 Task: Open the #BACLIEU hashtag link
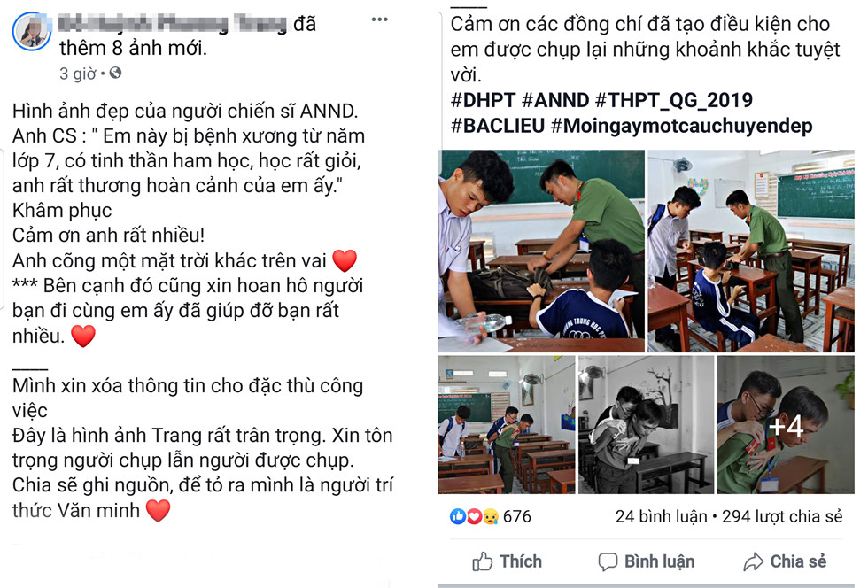(x=498, y=126)
